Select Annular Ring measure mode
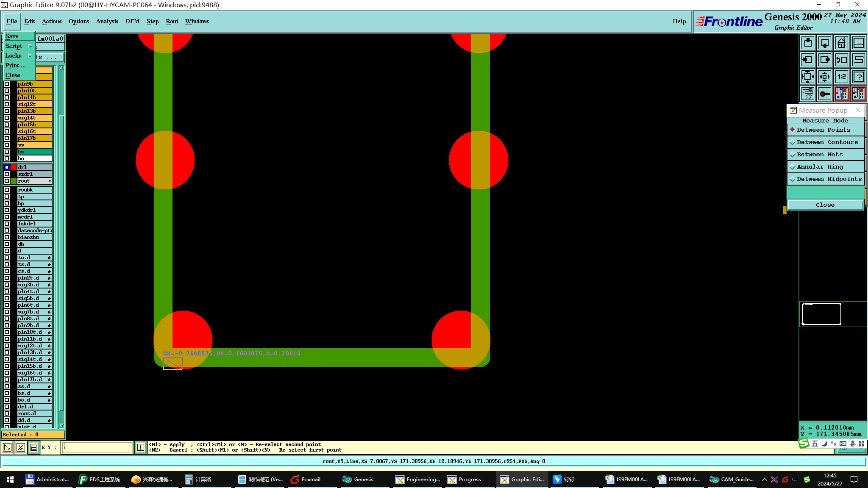The image size is (868, 488). tap(820, 167)
